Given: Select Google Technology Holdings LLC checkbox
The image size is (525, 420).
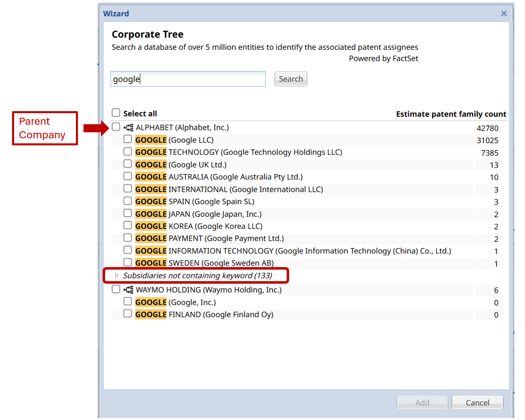Looking at the screenshot, I should pyautogui.click(x=128, y=151).
